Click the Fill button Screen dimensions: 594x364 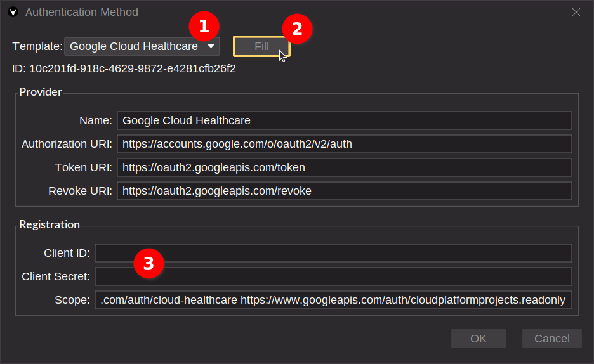[x=261, y=46]
